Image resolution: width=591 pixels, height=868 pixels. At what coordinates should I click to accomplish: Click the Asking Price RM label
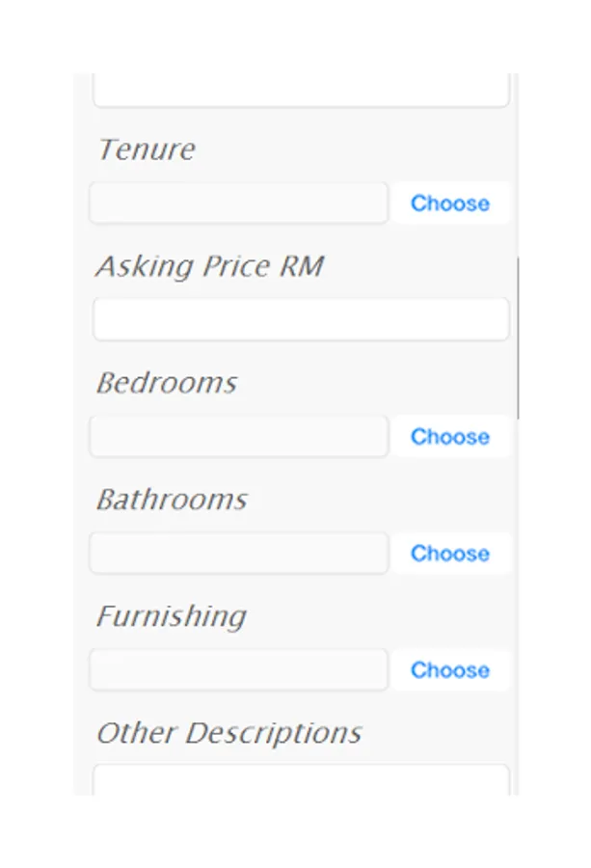[x=209, y=266]
